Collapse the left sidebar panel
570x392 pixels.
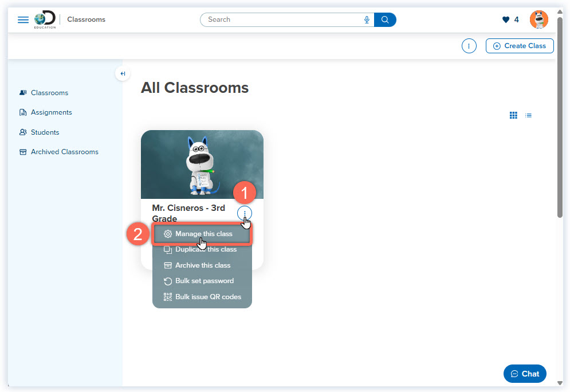(x=123, y=73)
